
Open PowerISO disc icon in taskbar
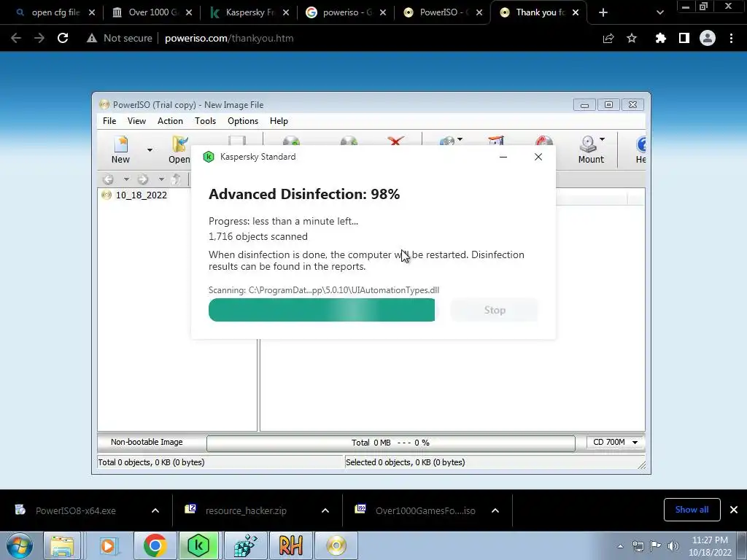click(x=336, y=545)
